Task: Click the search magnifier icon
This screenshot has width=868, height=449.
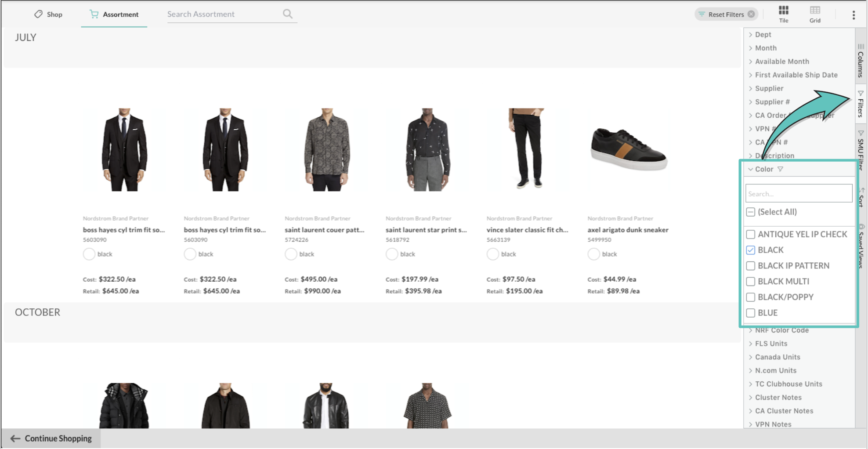Action: click(x=288, y=14)
